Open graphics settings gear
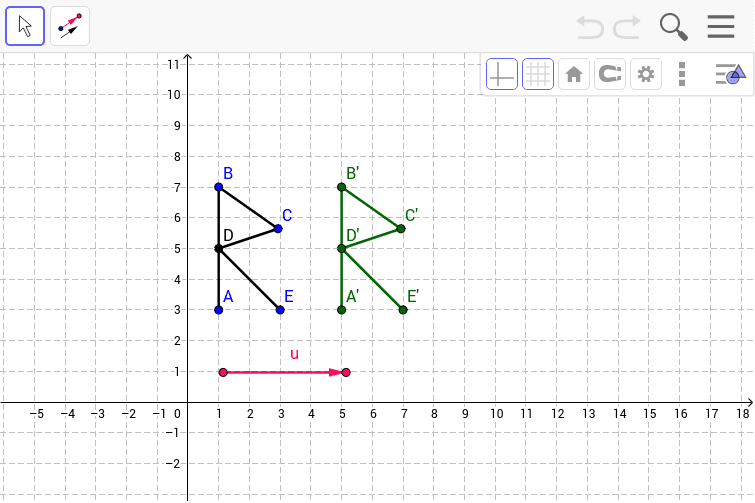This screenshot has width=755, height=503. [646, 74]
